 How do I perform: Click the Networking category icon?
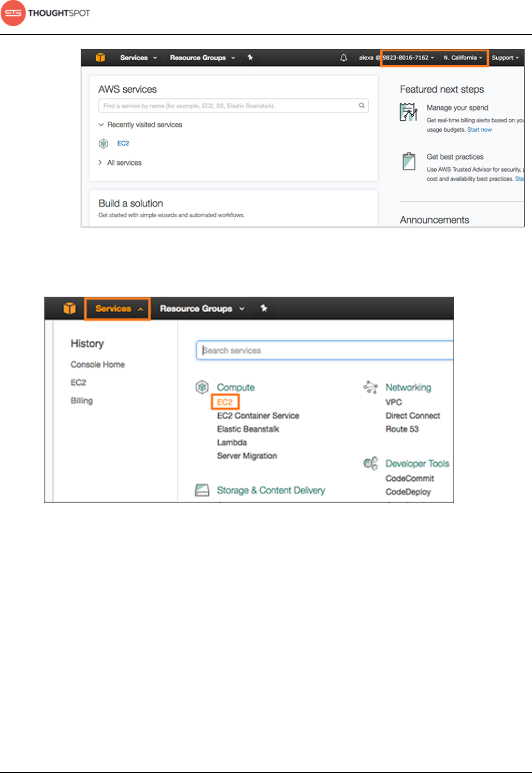click(371, 388)
